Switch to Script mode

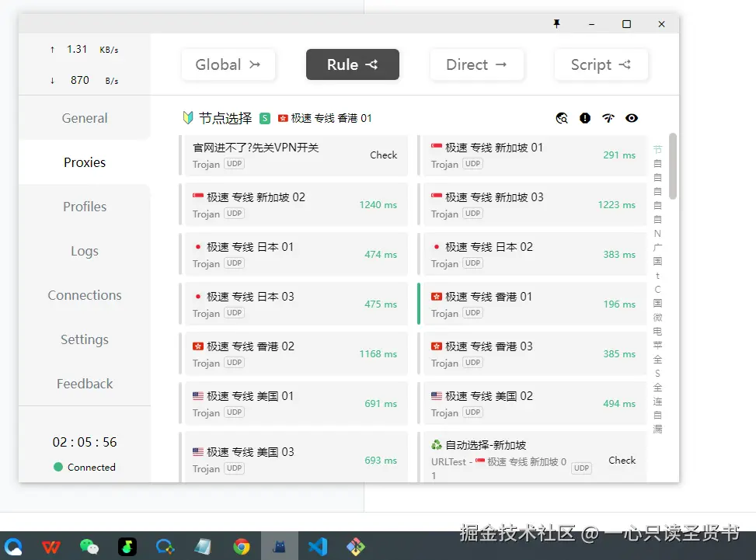tap(601, 64)
